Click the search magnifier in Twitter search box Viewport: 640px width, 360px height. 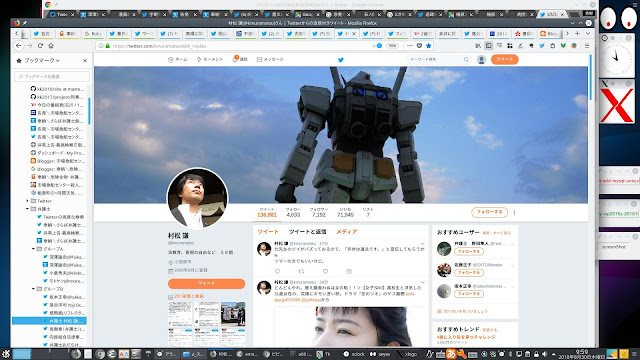tap(466, 60)
